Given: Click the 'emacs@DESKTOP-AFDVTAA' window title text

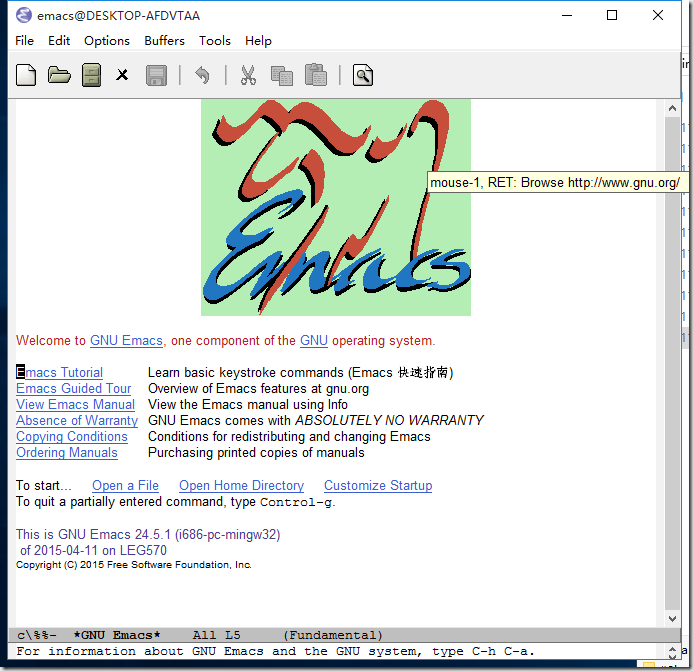Looking at the screenshot, I should pyautogui.click(x=118, y=15).
